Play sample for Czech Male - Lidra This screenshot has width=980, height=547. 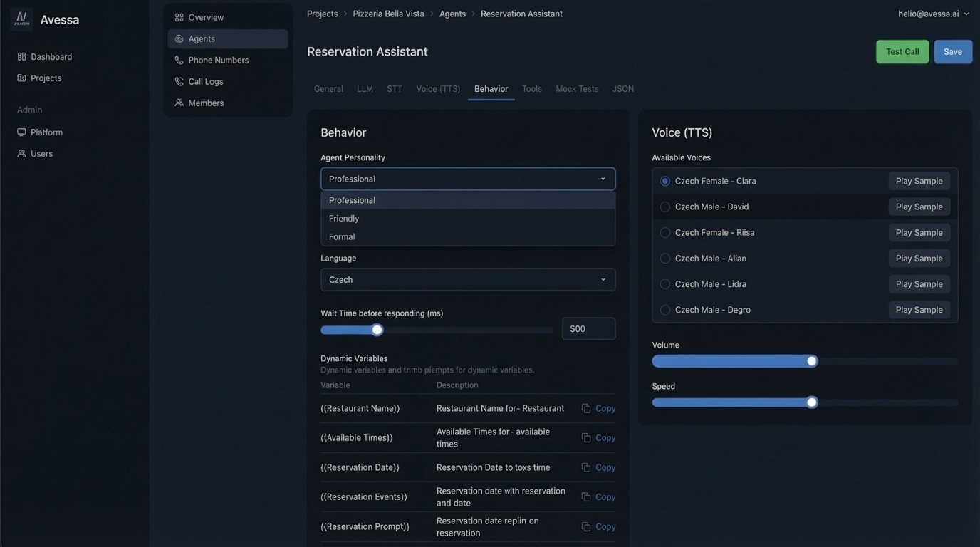point(919,282)
